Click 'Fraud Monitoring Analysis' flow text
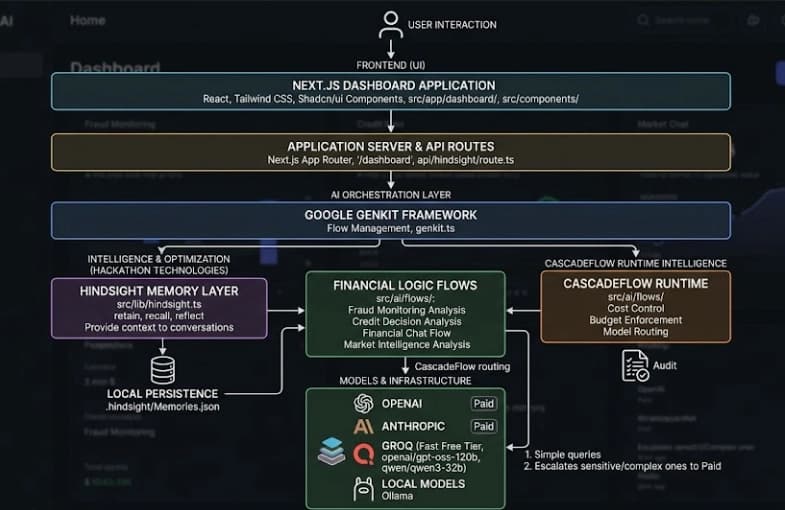Screen dimensions: 785x510 pyautogui.click(x=407, y=310)
